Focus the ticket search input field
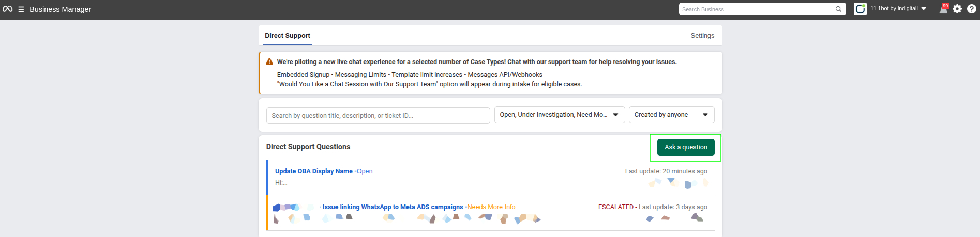 (x=378, y=116)
